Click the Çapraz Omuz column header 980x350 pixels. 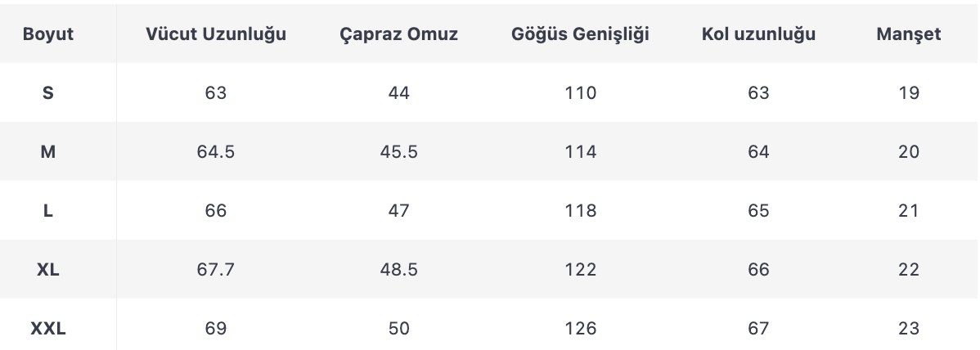coord(398,34)
